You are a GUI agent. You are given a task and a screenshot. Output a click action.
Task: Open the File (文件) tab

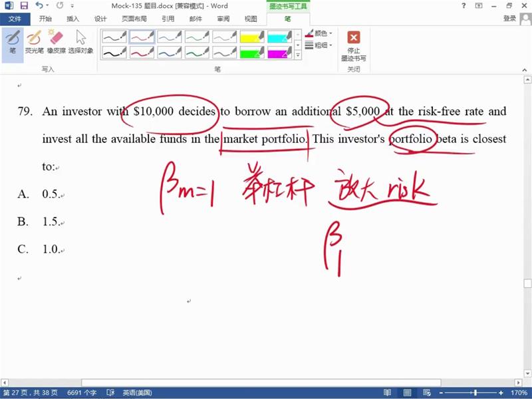pyautogui.click(x=15, y=19)
